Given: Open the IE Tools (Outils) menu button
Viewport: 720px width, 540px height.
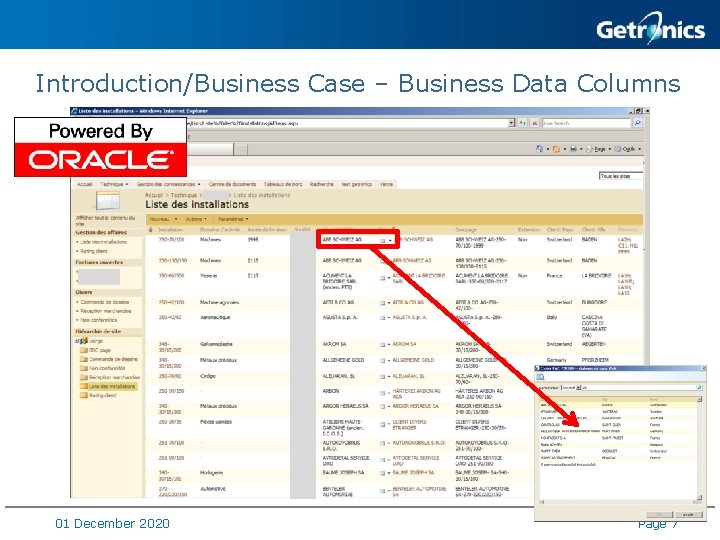Looking at the screenshot, I should pyautogui.click(x=627, y=149).
